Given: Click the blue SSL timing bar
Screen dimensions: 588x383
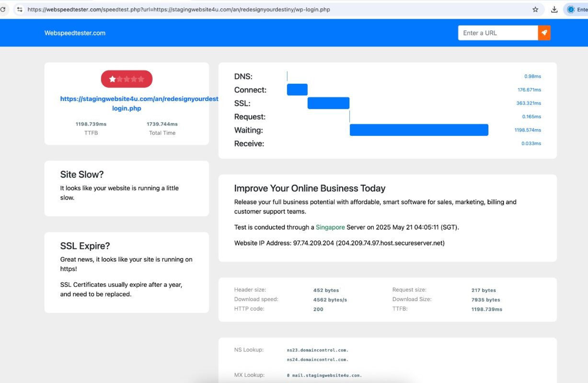Looking at the screenshot, I should tap(328, 103).
